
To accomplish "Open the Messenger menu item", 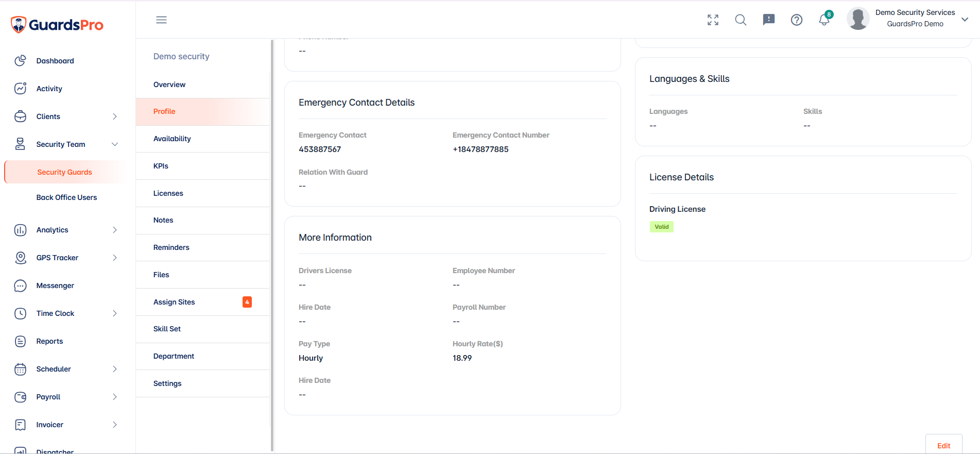I will (55, 285).
